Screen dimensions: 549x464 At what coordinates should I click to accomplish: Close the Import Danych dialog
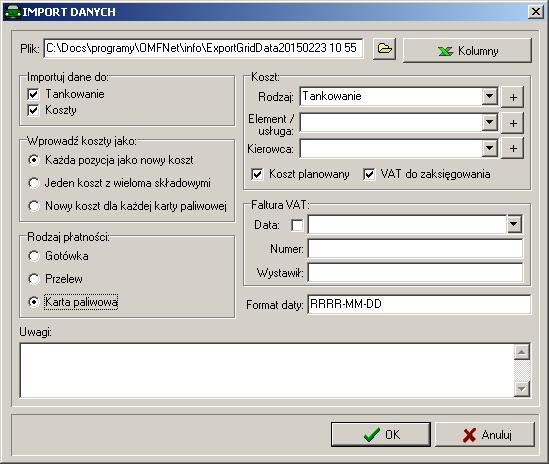click(x=536, y=12)
